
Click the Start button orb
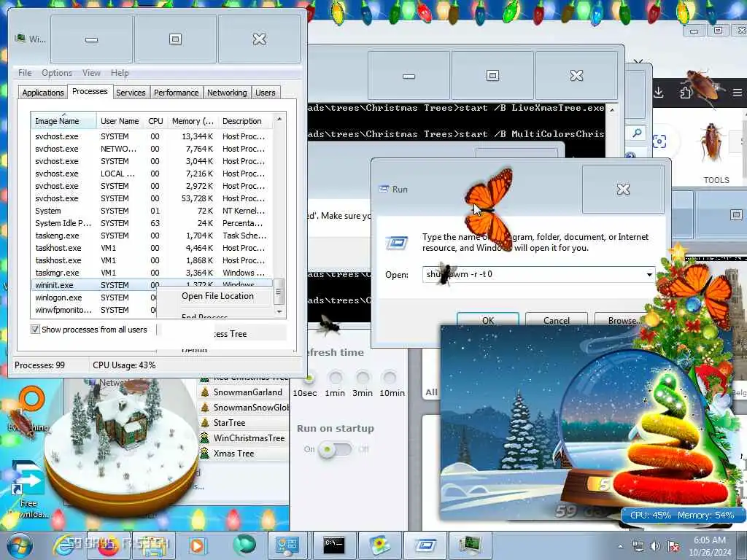(19, 545)
